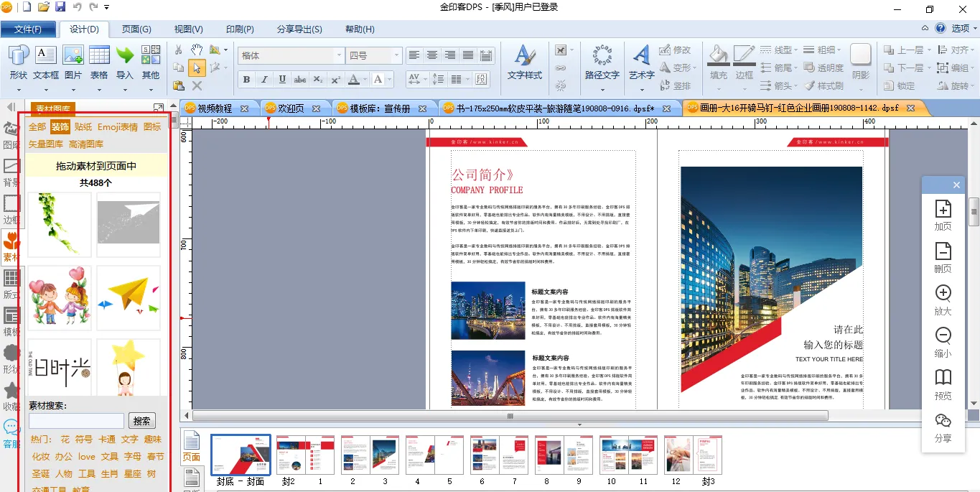980x492 pixels.
Task: Click the 文本框 text box tool
Action: 46,62
